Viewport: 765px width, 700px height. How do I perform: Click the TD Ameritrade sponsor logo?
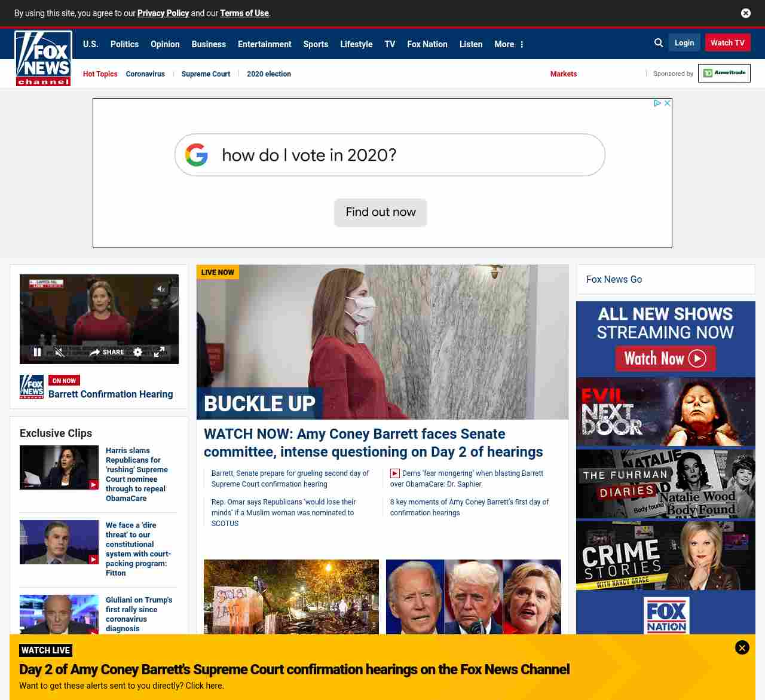724,73
